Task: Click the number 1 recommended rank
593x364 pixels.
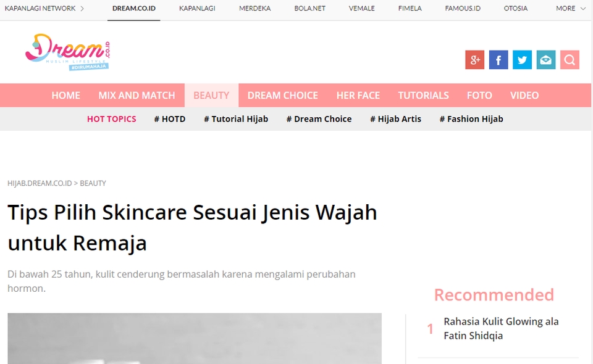Action: [431, 329]
